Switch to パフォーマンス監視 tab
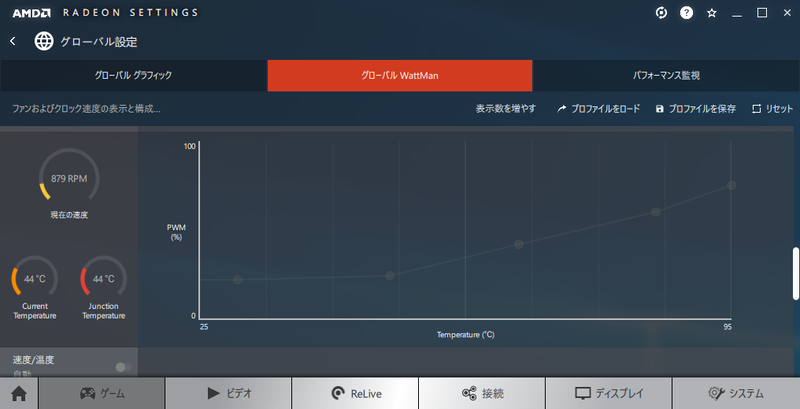Image resolution: width=800 pixels, height=409 pixels. [x=666, y=75]
